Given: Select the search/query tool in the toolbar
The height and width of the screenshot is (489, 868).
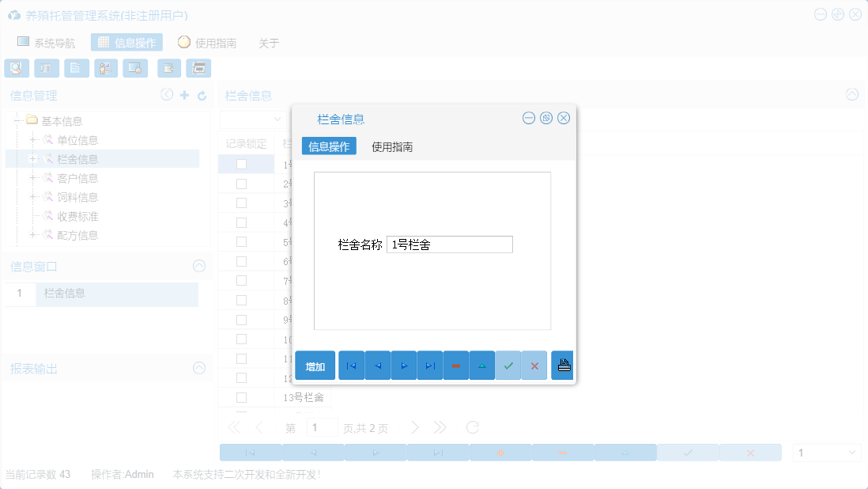Looking at the screenshot, I should (16, 68).
